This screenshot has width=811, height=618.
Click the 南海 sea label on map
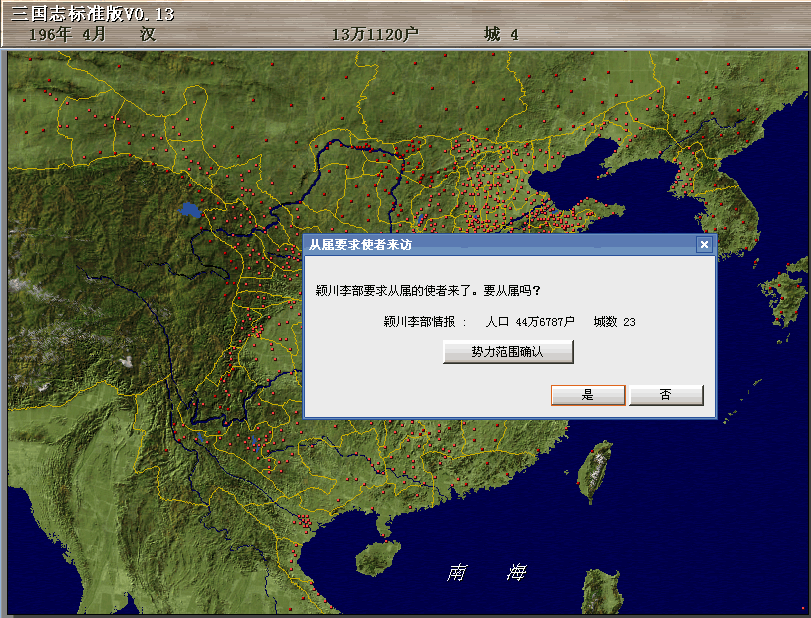point(487,572)
